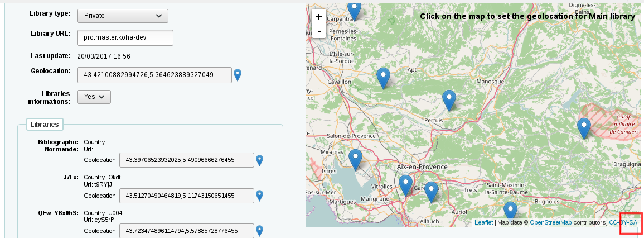Open the CC-BY-SA license link

(623, 222)
